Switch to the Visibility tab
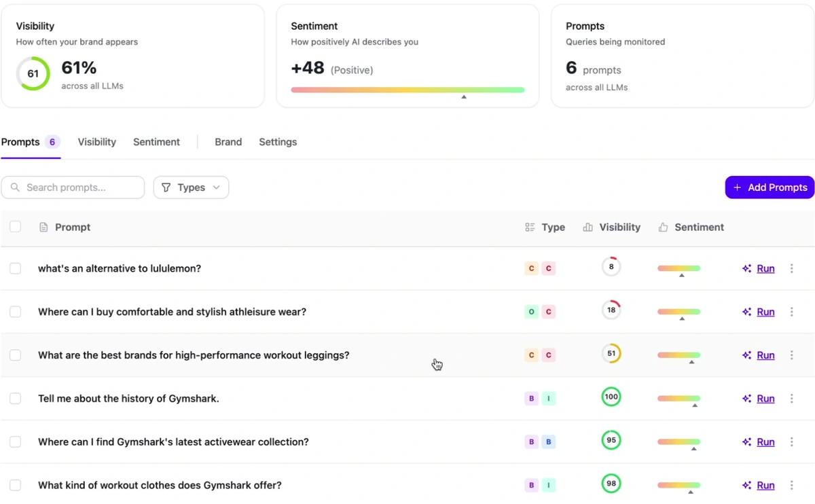815x504 pixels. (96, 142)
